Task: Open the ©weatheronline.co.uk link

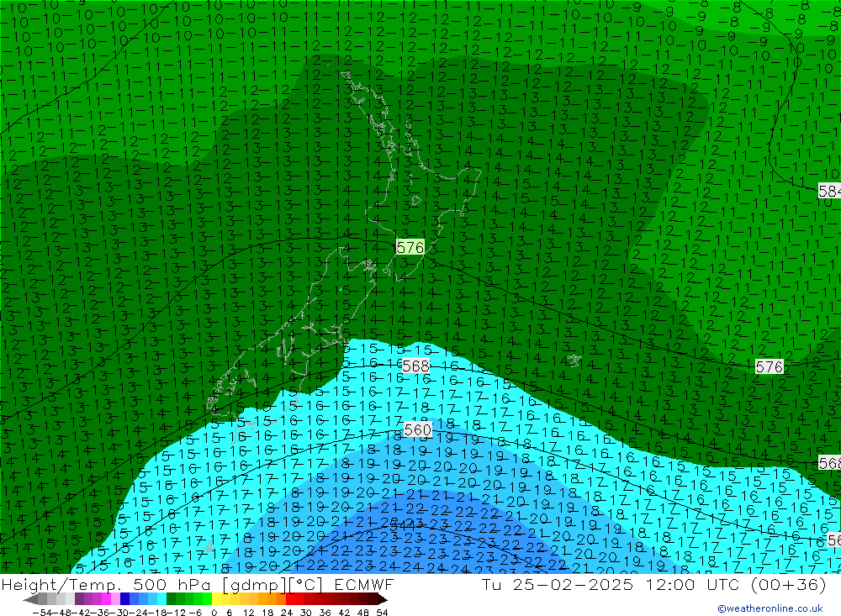Action: [770, 608]
